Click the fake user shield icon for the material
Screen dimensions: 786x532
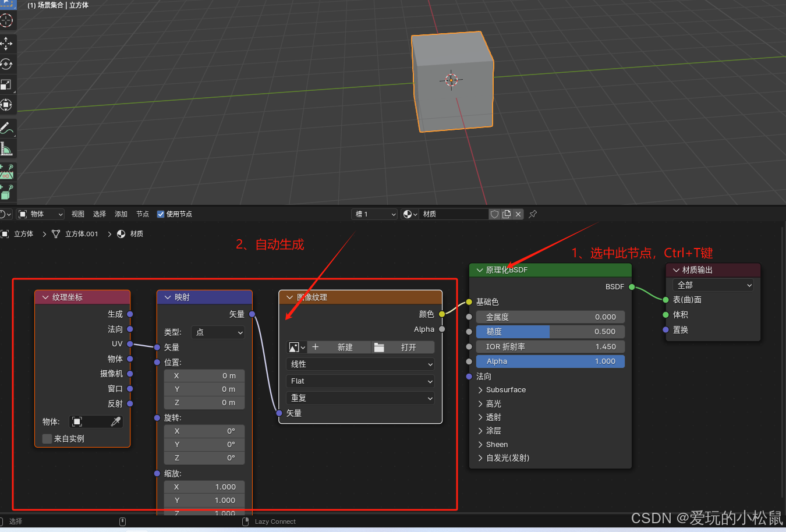pyautogui.click(x=494, y=214)
